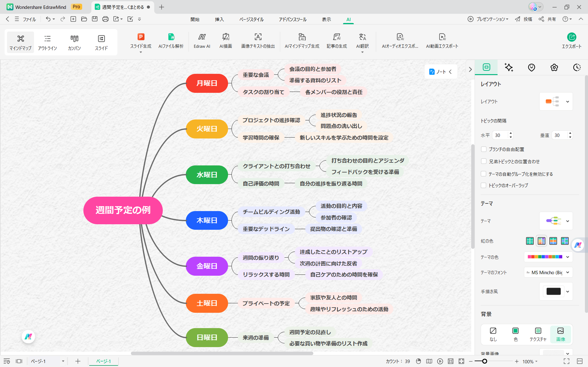
Task: Click the print icon
Action: click(x=105, y=19)
